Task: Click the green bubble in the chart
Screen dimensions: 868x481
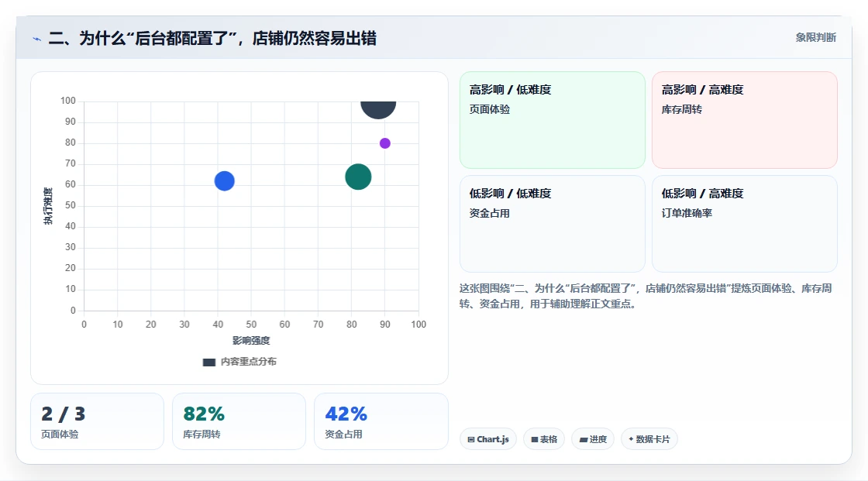Action: (358, 177)
